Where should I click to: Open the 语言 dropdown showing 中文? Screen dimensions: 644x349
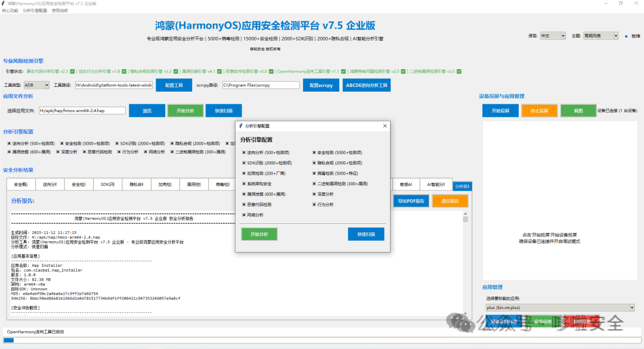pyautogui.click(x=552, y=36)
